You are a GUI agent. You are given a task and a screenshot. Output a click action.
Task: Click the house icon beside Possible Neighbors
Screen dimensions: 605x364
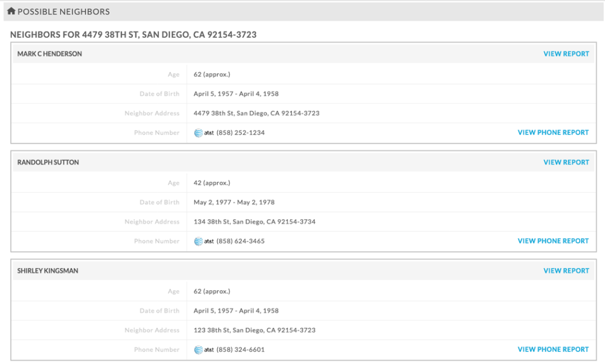(x=11, y=11)
